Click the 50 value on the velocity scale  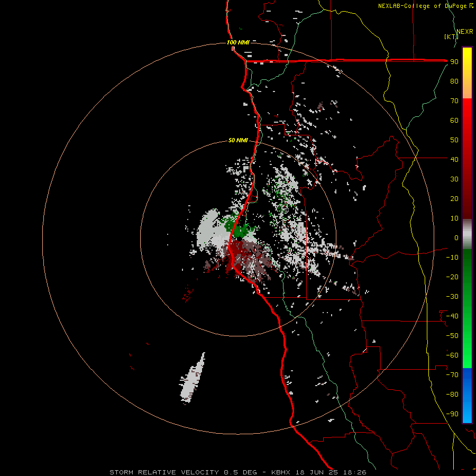(454, 140)
